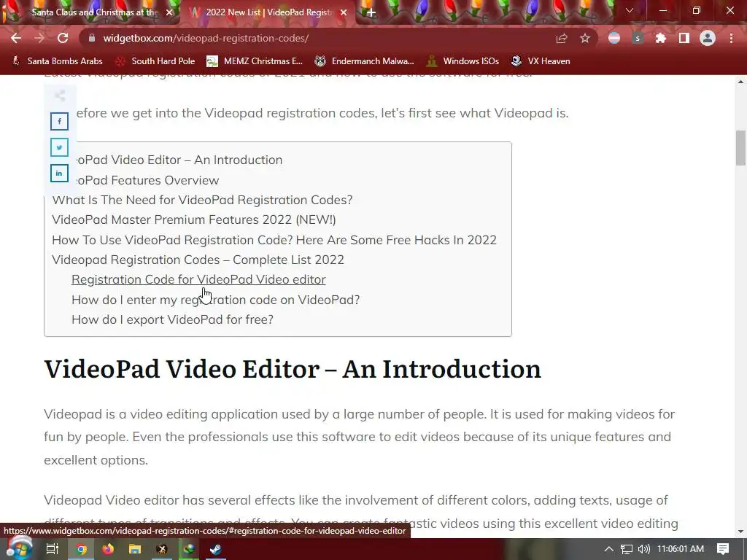
Task: Open the Chrome three-dot menu
Action: pos(731,38)
